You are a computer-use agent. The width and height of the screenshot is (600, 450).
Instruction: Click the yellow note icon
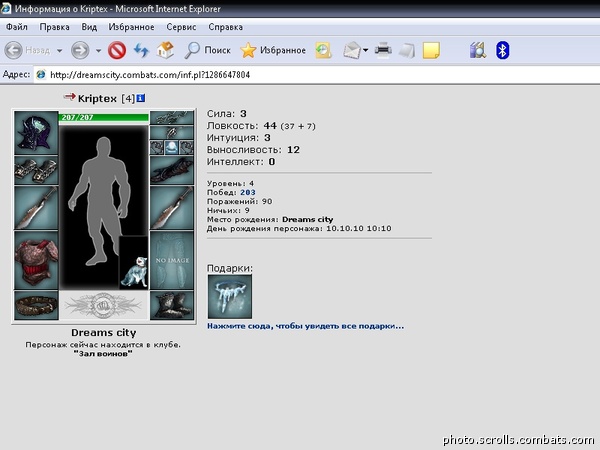click(431, 50)
